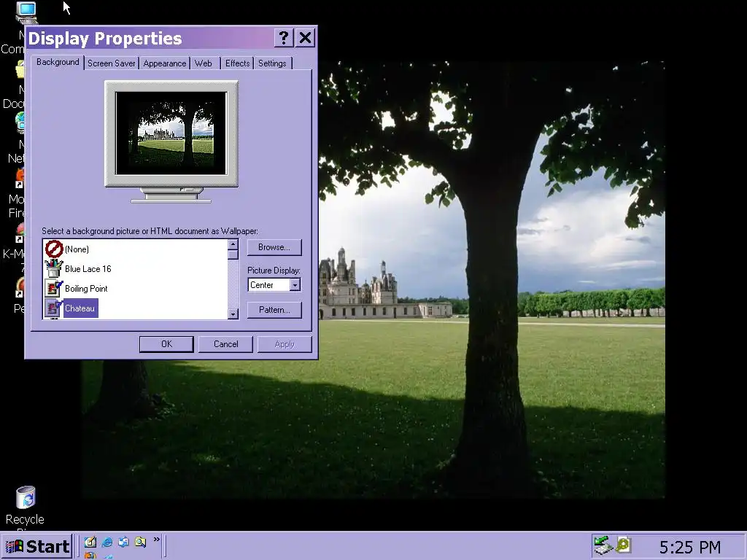747x560 pixels.
Task: Click the Pattern... button
Action: click(274, 309)
